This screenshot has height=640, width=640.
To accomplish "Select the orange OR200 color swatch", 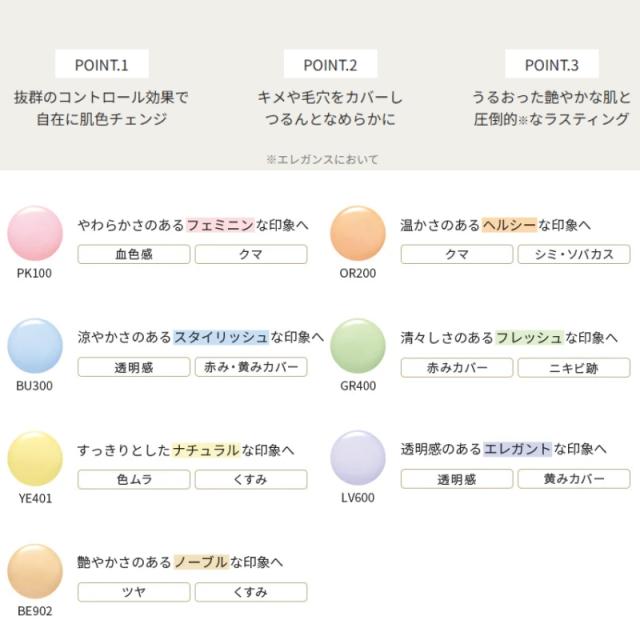I will pos(358,233).
